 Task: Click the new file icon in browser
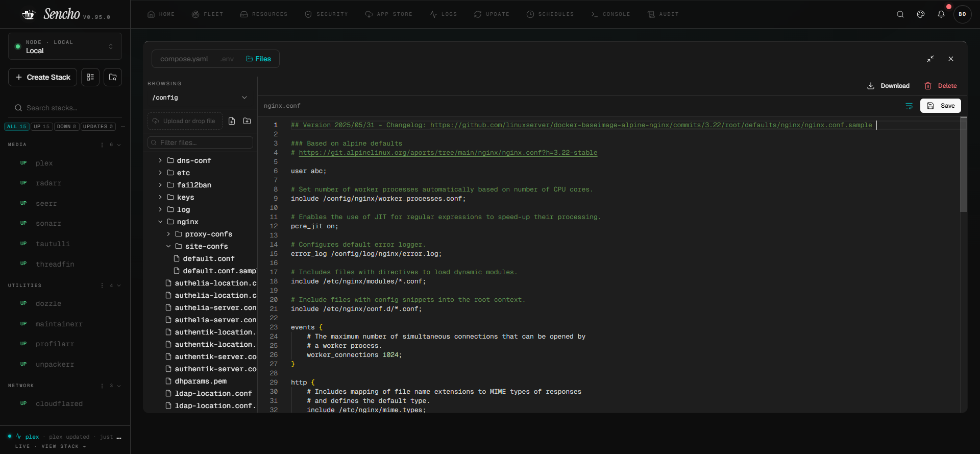coord(232,121)
